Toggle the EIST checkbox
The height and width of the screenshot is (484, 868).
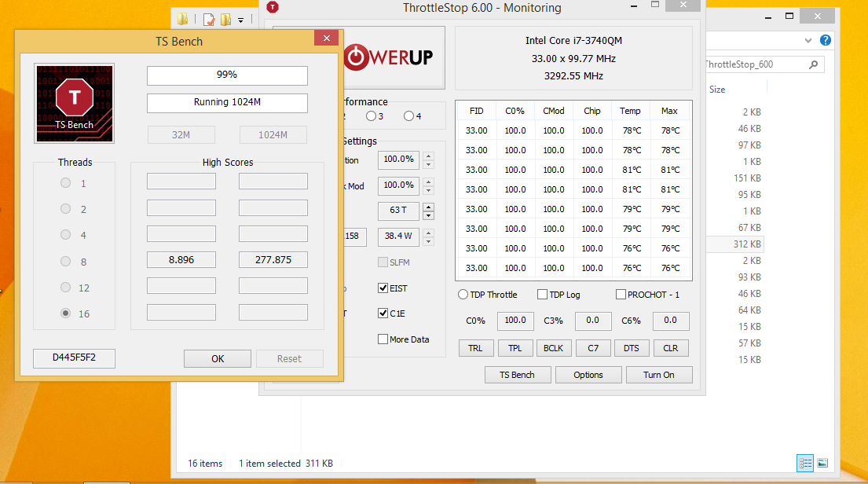point(383,288)
